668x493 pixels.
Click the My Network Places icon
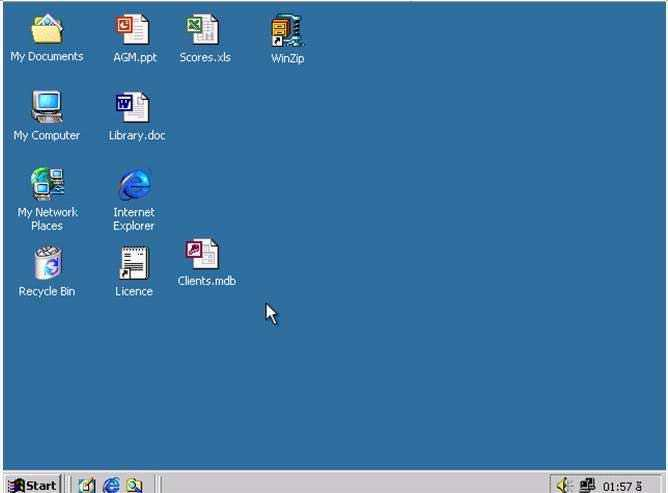tap(47, 183)
